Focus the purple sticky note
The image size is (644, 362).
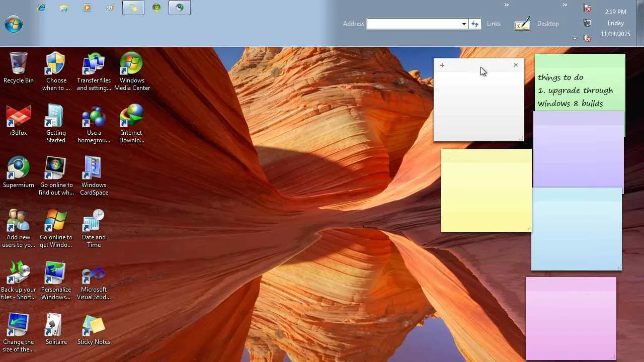pyautogui.click(x=579, y=149)
